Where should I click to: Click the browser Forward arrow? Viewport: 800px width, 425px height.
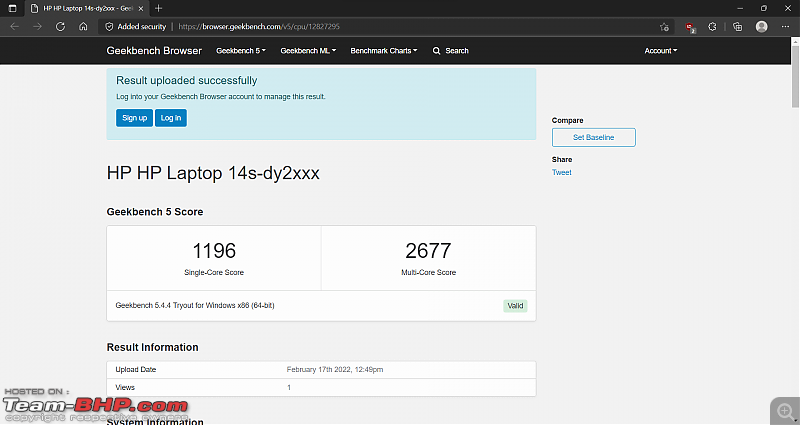(37, 27)
